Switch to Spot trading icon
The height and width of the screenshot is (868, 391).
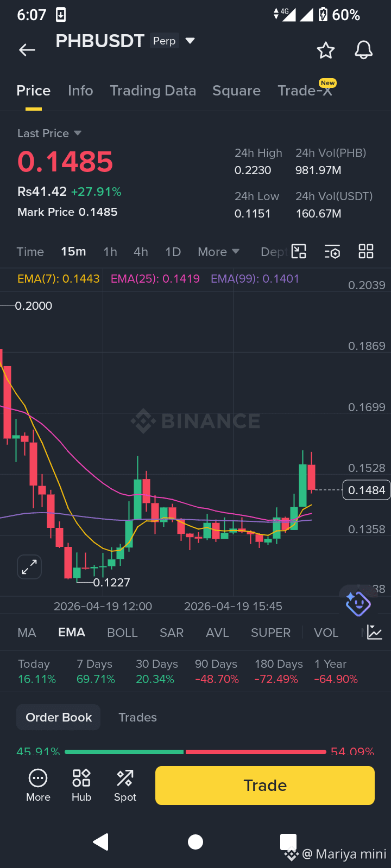coord(125,785)
